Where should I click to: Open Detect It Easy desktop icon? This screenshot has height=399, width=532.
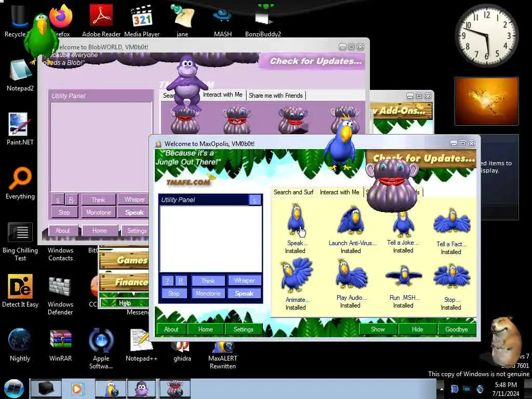coord(20,291)
